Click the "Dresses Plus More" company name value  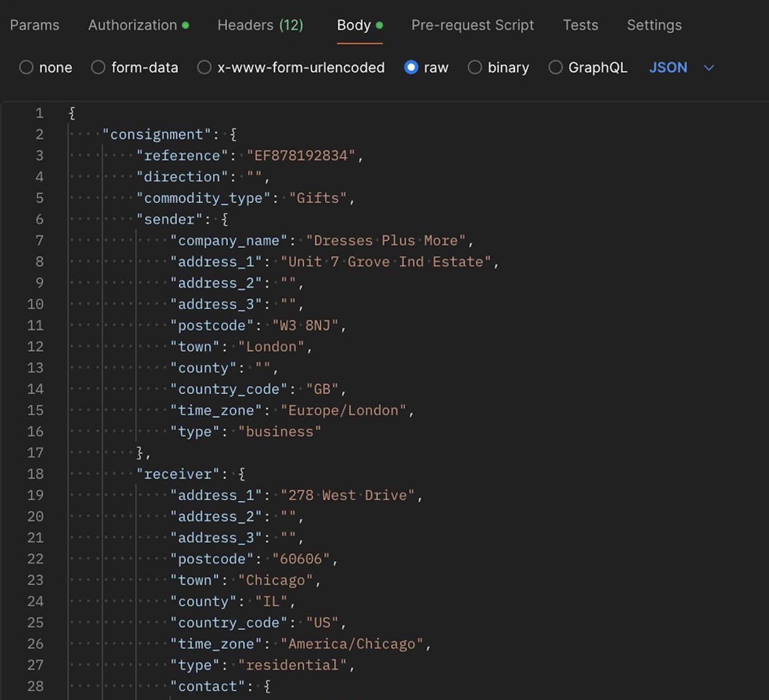point(386,241)
